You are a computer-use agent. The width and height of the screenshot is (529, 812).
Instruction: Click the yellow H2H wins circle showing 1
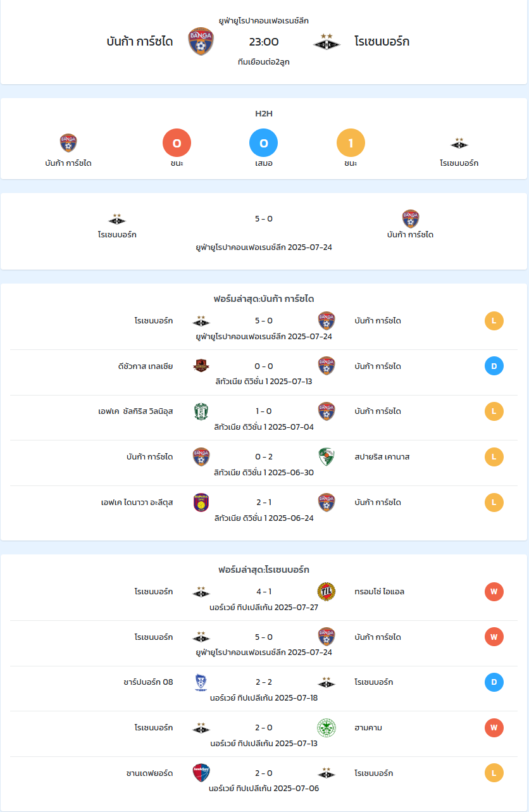(x=351, y=143)
